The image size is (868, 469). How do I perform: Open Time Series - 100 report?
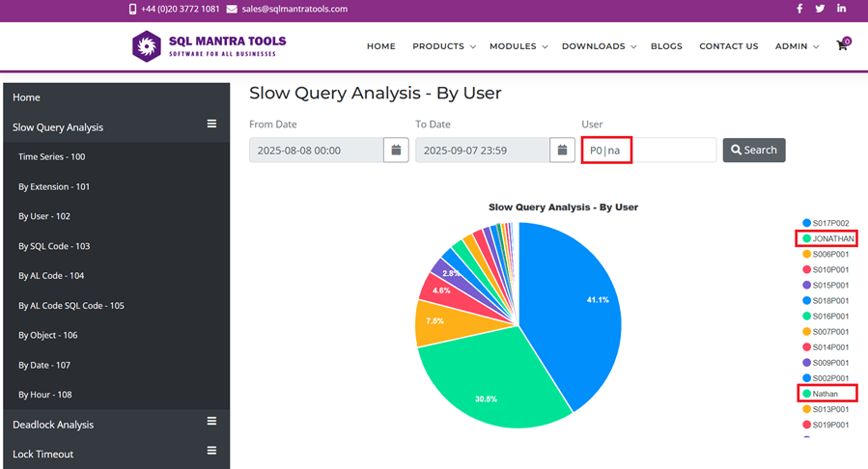(51, 157)
